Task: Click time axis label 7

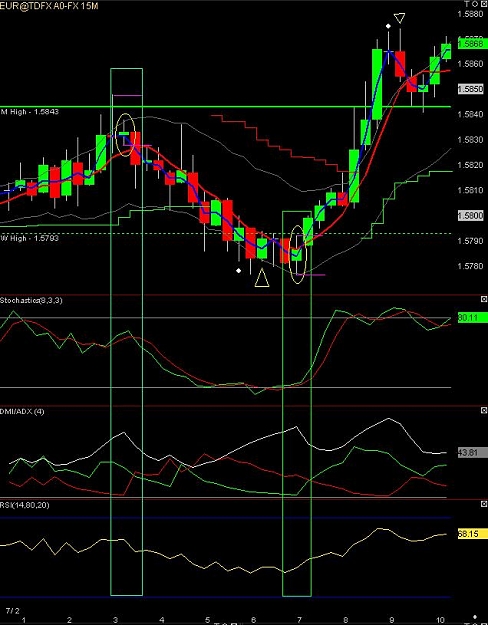Action: pyautogui.click(x=299, y=620)
